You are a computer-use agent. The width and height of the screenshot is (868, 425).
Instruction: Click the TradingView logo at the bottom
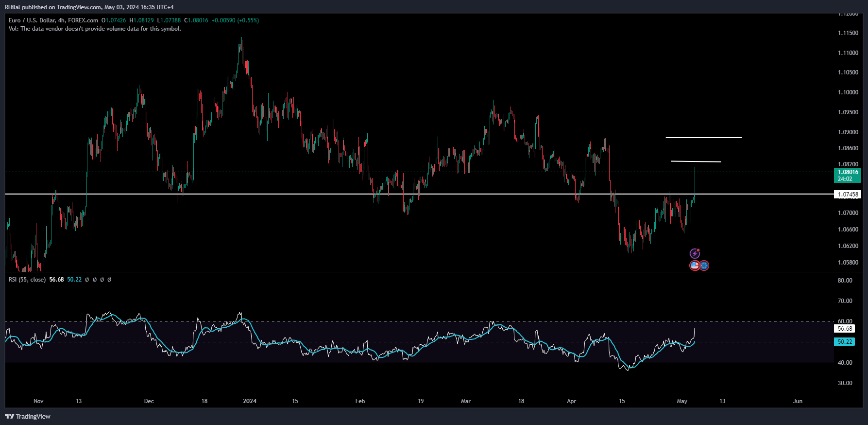pos(28,416)
